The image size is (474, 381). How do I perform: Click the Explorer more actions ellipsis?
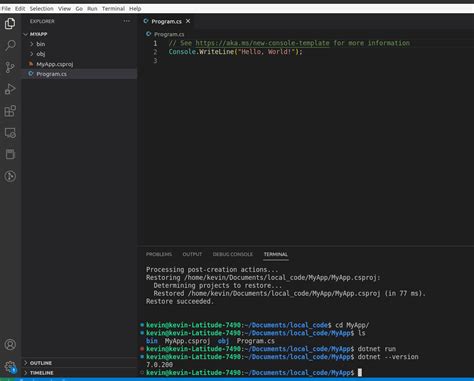tap(127, 21)
